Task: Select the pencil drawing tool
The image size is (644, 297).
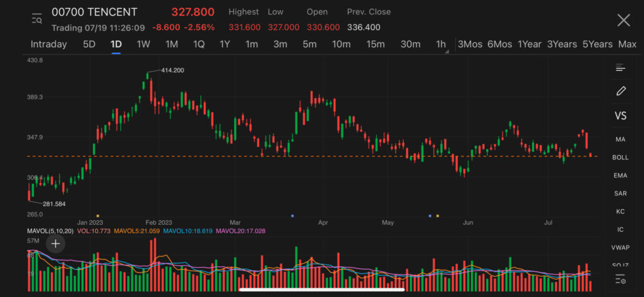Action: click(621, 91)
